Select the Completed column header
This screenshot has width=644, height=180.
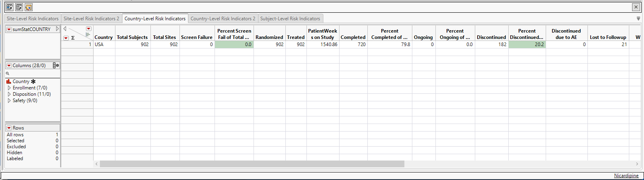click(353, 34)
